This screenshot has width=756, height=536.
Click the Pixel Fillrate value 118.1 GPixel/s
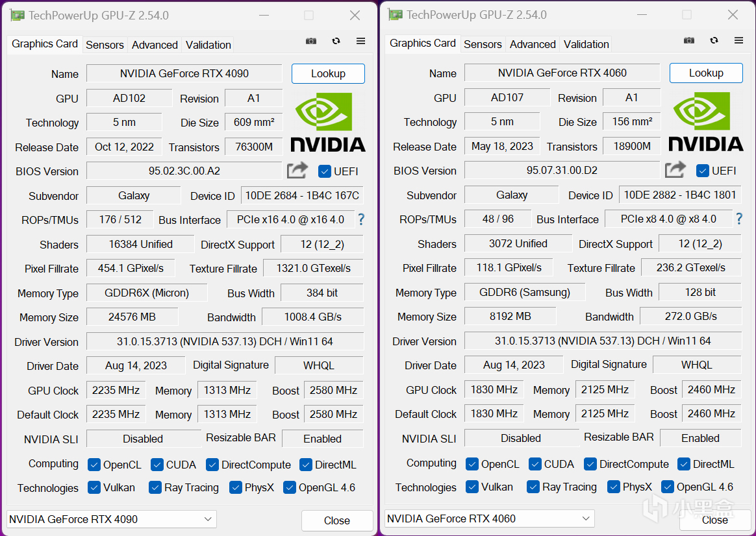pos(509,268)
